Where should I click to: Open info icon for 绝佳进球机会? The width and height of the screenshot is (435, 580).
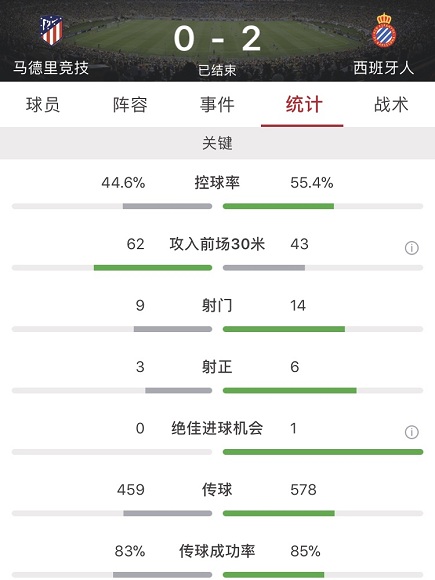click(412, 432)
